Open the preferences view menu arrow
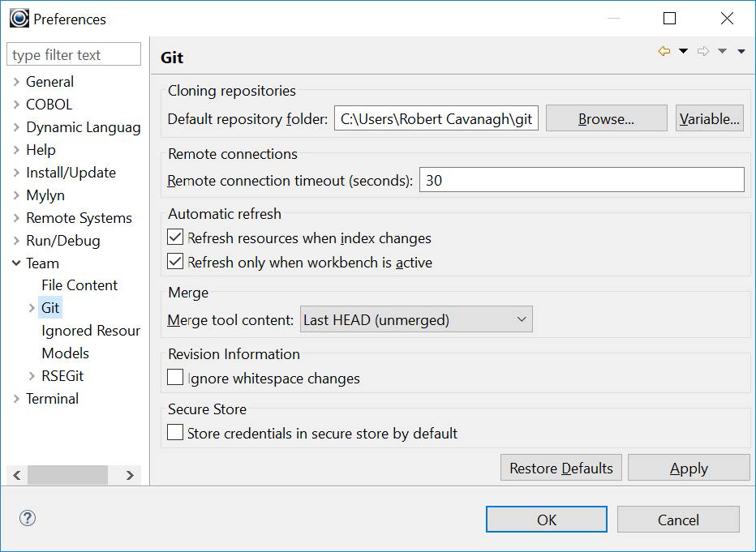Screen dimensions: 756x552 741,52
